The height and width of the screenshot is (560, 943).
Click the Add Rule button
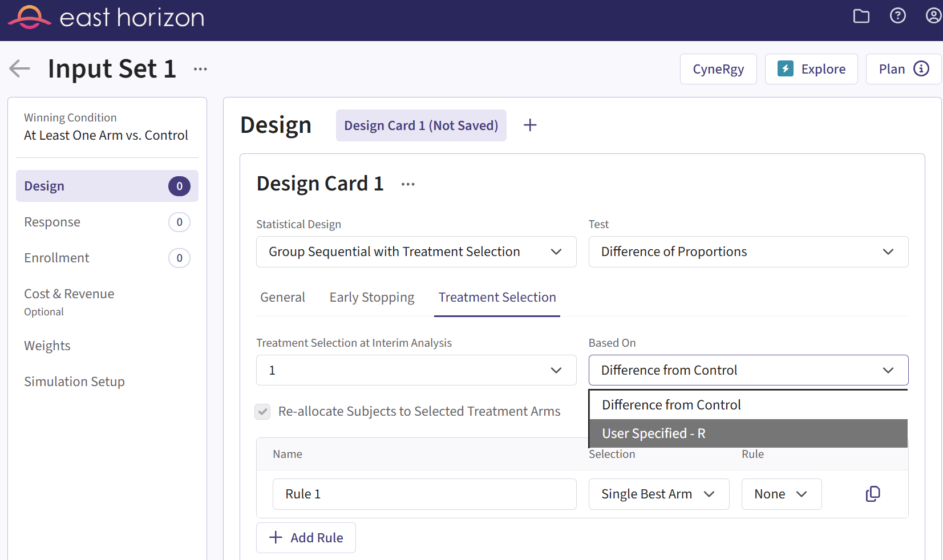pyautogui.click(x=306, y=538)
